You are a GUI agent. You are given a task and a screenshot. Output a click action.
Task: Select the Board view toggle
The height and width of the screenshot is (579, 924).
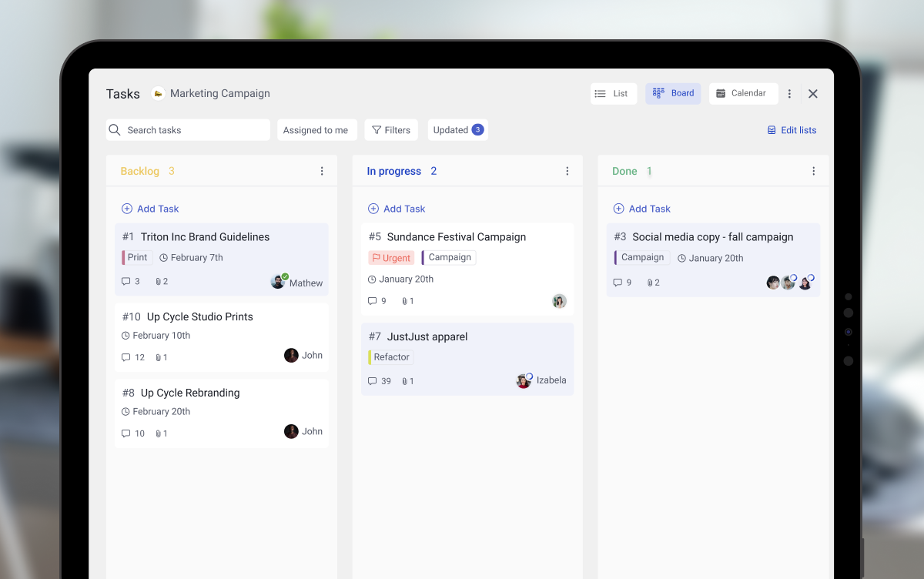pyautogui.click(x=672, y=93)
